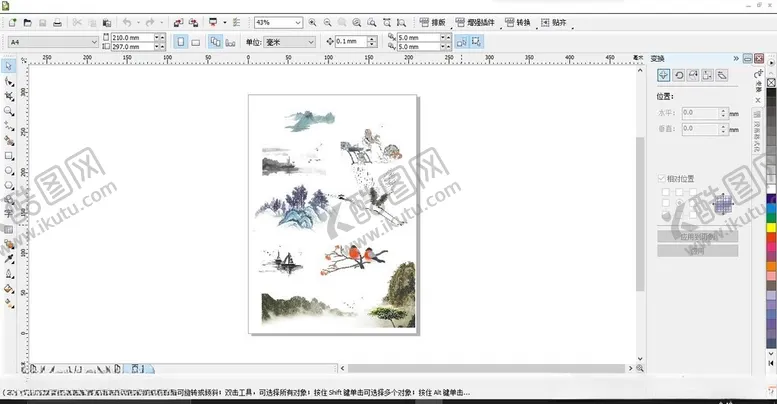Pick the no-fill X swatch

772,83
